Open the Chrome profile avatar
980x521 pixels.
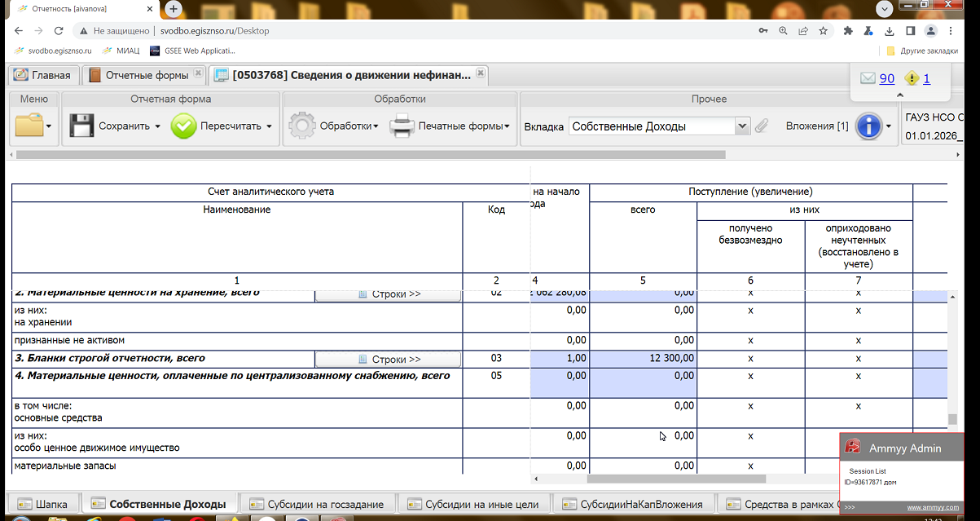[930, 31]
